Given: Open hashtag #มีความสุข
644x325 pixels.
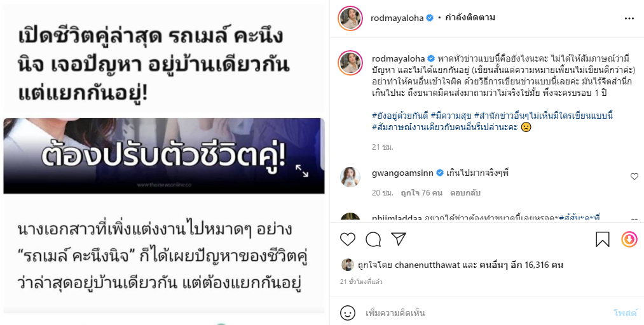Looking at the screenshot, I should tap(451, 116).
